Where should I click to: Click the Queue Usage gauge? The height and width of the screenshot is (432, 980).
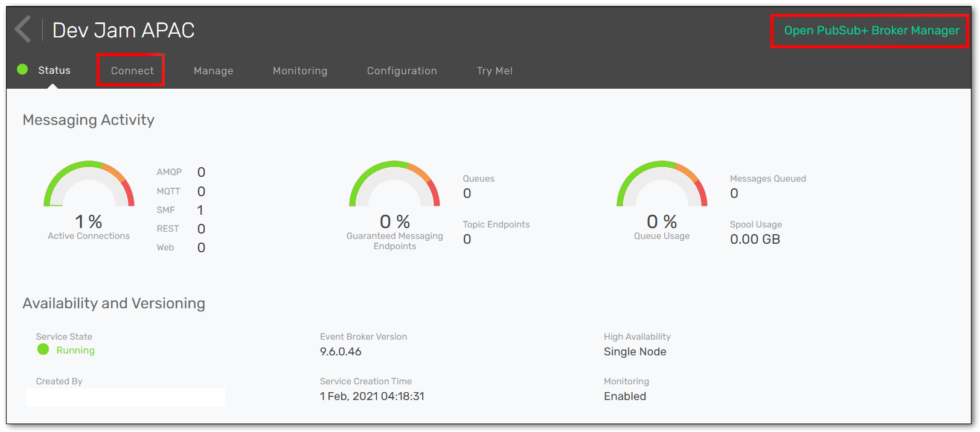[x=662, y=185]
